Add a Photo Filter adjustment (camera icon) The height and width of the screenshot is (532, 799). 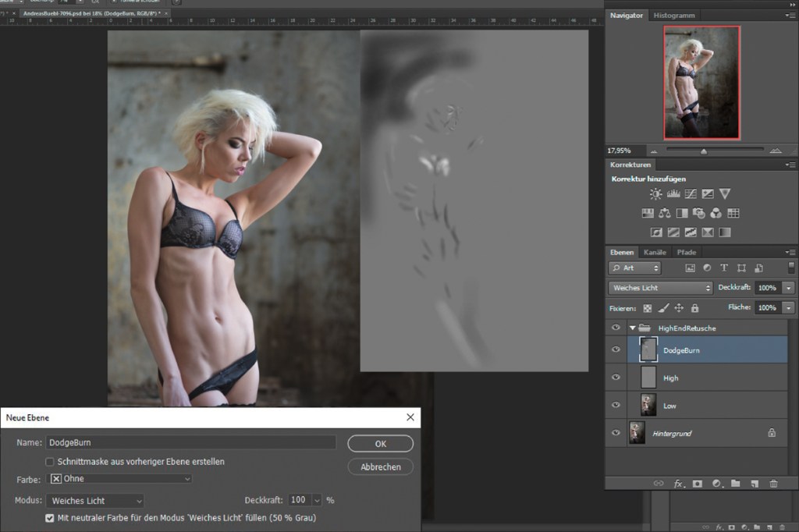[698, 213]
